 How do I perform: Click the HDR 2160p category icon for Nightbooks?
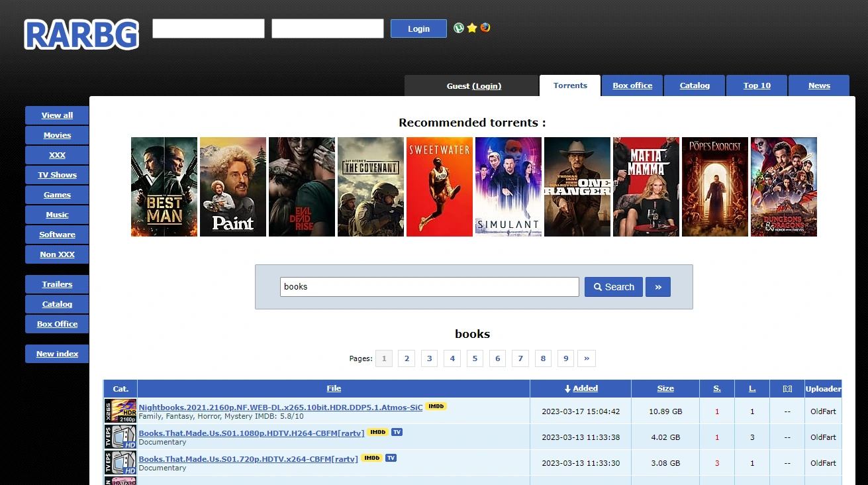coord(121,411)
